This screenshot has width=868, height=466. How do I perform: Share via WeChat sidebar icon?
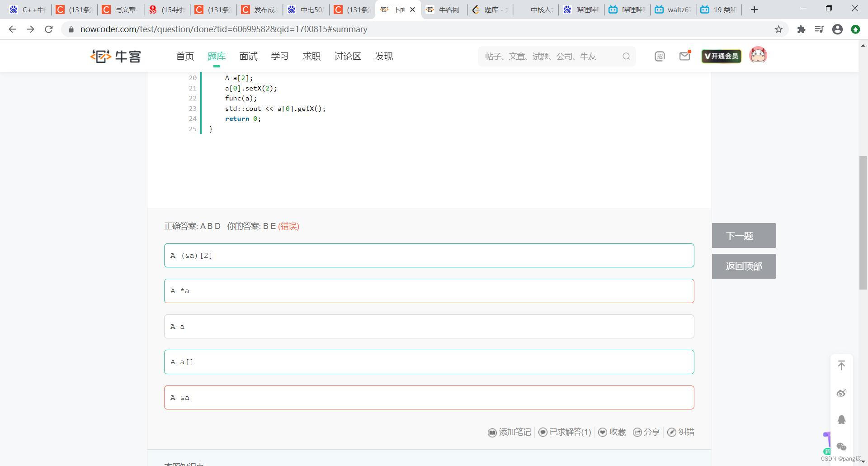coord(842,447)
